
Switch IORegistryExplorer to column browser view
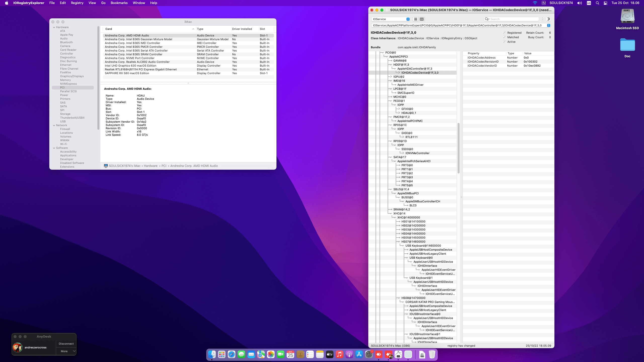coord(422,19)
